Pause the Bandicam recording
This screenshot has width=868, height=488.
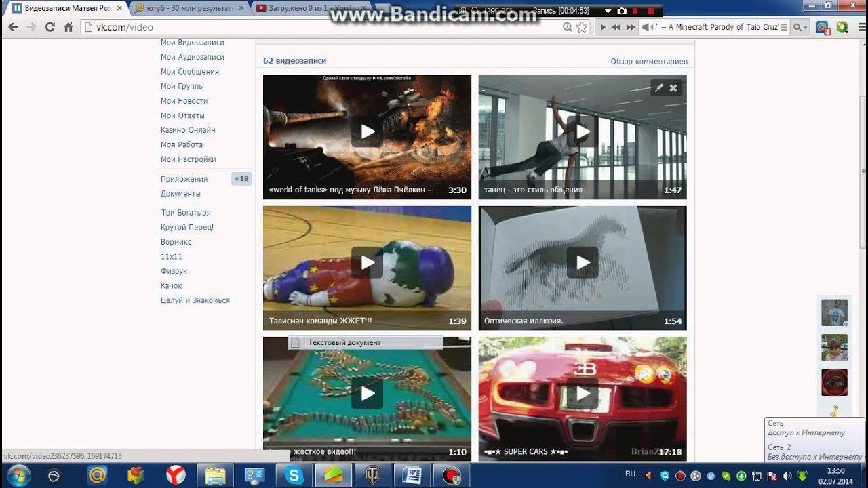coord(635,12)
